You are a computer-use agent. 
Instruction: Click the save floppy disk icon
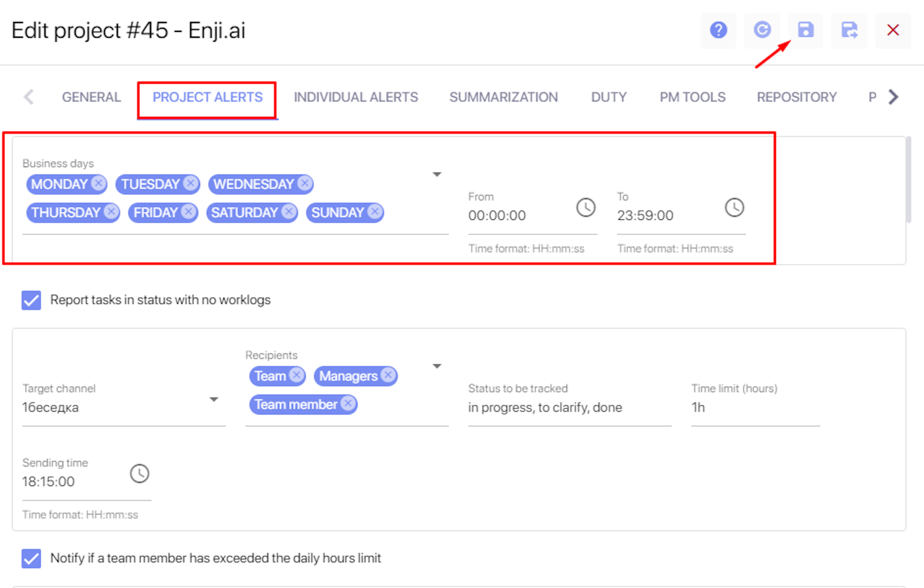[x=806, y=30]
